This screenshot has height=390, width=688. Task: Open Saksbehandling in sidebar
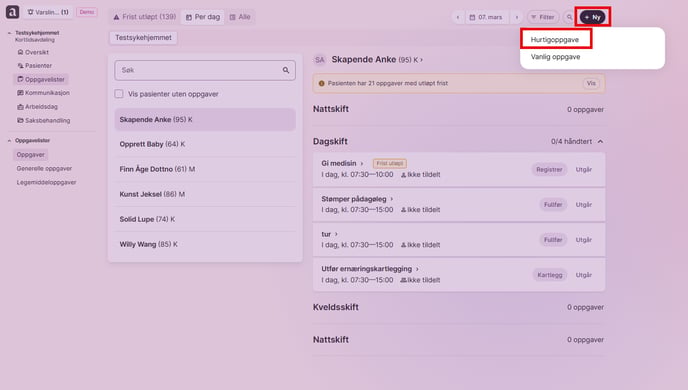(x=44, y=120)
